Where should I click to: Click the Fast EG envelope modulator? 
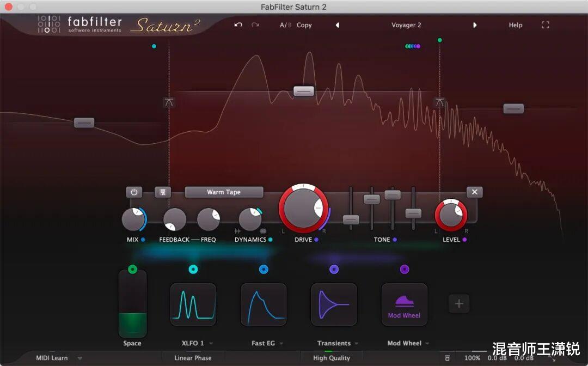264,304
